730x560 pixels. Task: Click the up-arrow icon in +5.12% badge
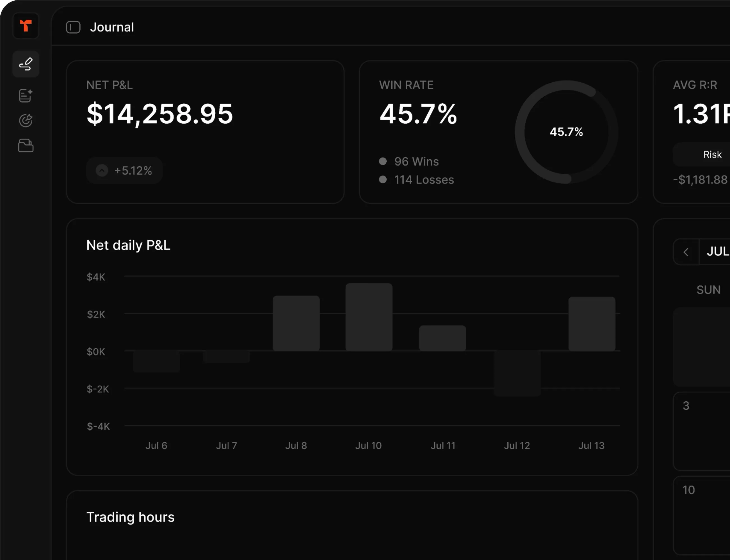pyautogui.click(x=102, y=171)
